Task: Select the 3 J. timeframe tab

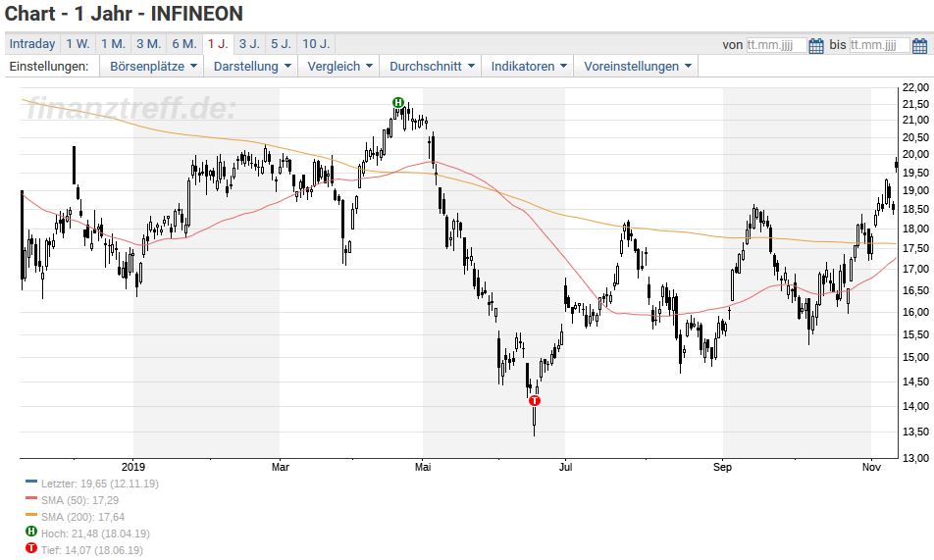Action: click(249, 43)
